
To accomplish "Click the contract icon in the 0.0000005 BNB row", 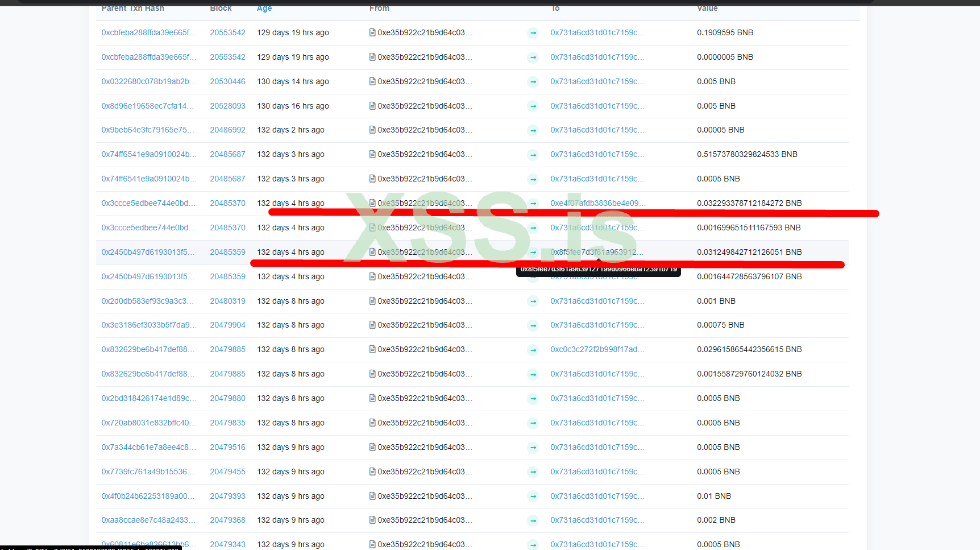I will click(x=372, y=57).
